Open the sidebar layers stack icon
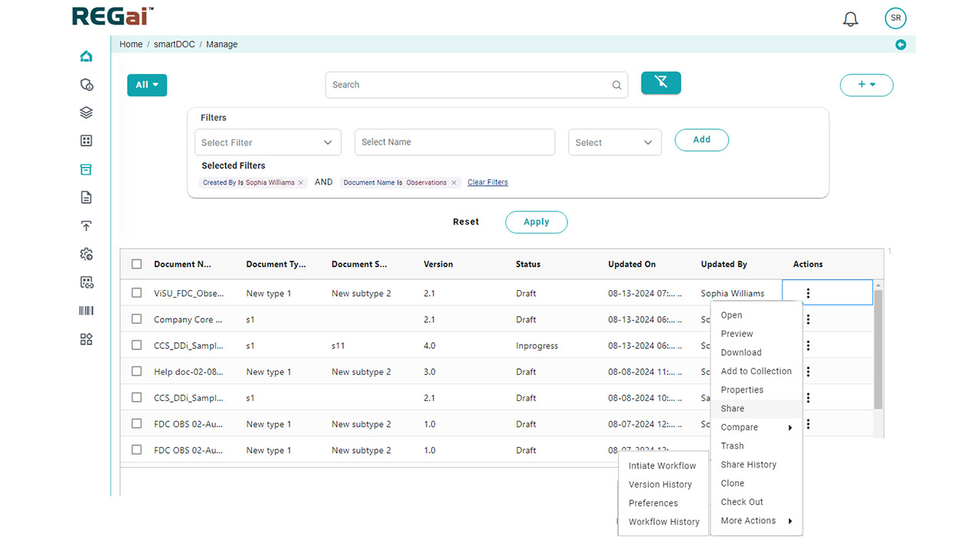The width and height of the screenshot is (980, 551). (x=87, y=112)
